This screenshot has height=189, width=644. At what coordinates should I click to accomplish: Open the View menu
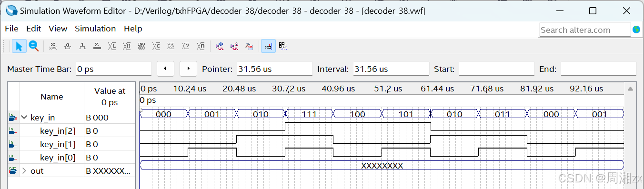coord(58,29)
